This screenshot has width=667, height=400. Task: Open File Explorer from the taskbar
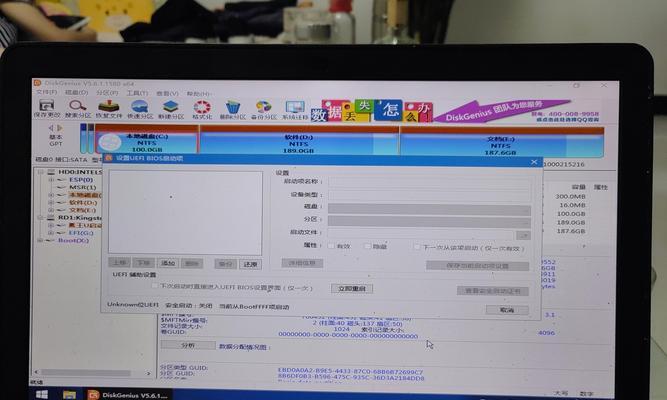tap(69, 394)
